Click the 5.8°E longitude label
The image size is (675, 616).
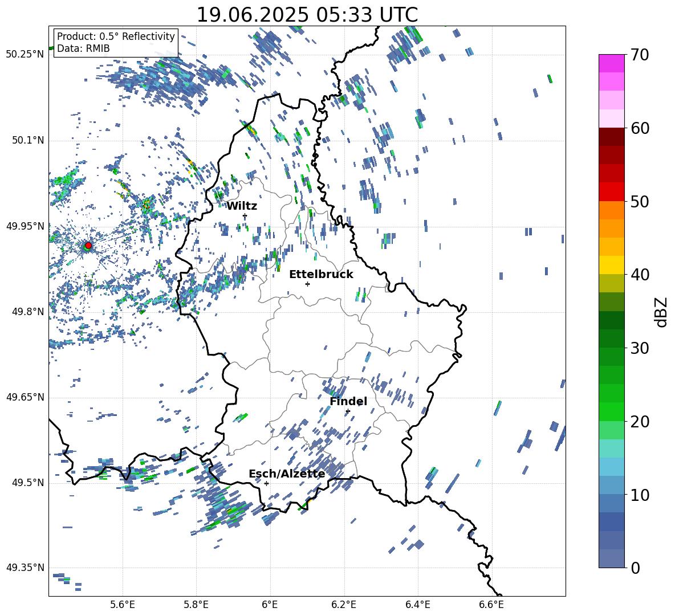coord(196,605)
